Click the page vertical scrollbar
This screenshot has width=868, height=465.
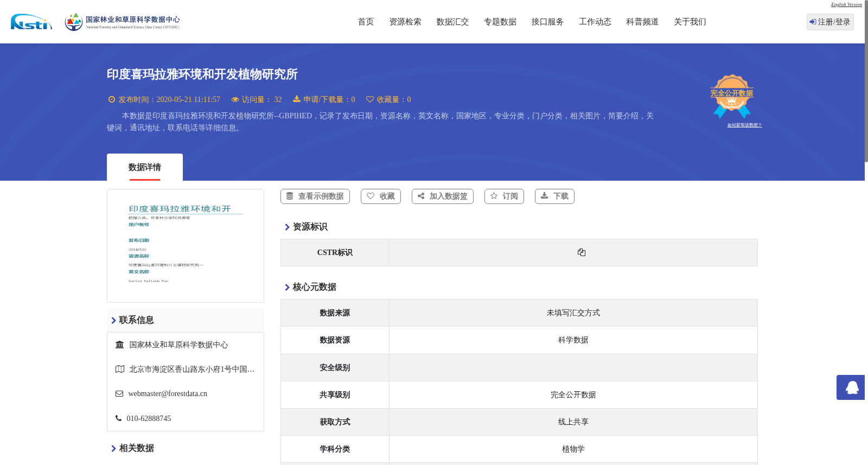click(866, 81)
